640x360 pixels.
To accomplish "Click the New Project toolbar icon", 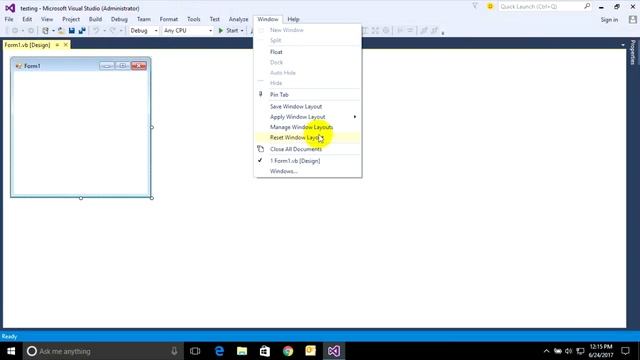I will click(x=45, y=31).
